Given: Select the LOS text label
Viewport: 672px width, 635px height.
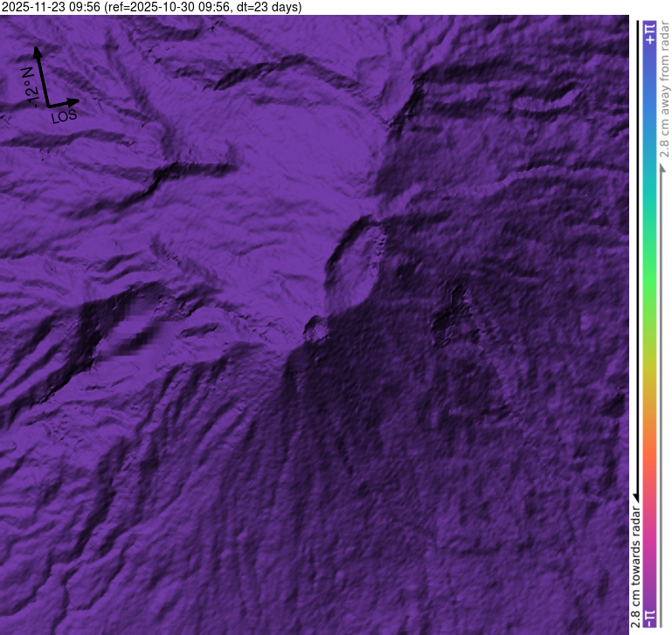Looking at the screenshot, I should [65, 116].
